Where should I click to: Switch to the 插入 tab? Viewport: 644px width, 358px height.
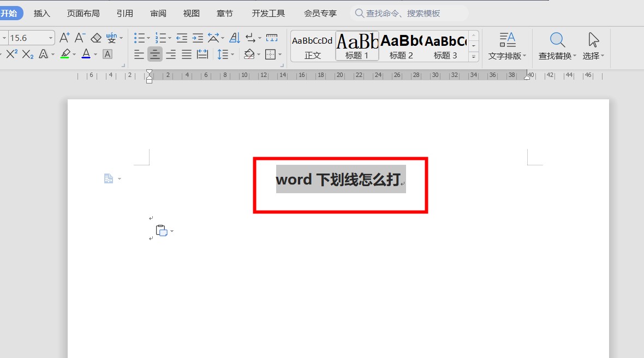point(42,13)
